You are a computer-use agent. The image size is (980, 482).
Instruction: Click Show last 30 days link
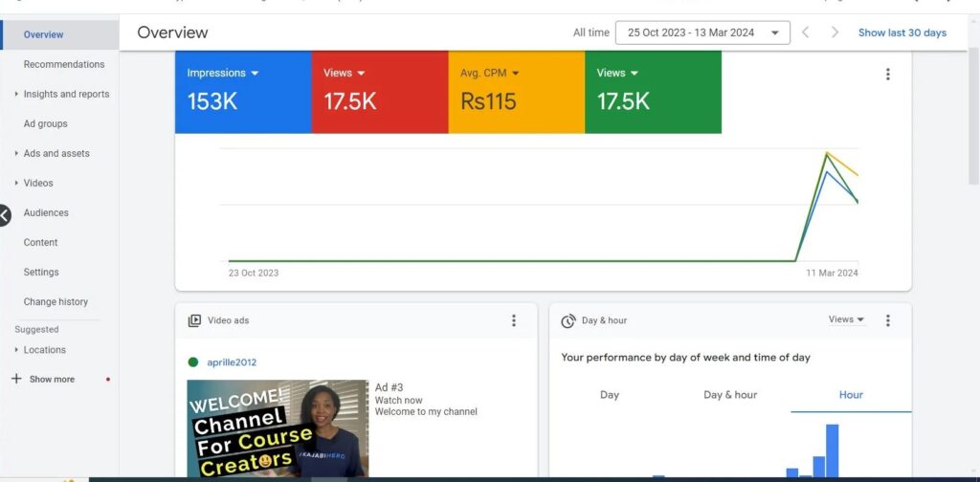(902, 33)
